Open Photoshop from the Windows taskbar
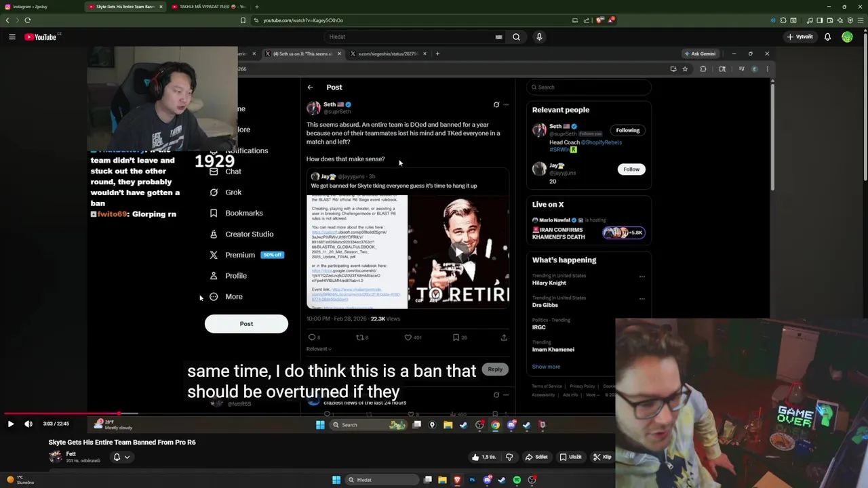Screen dimensions: 868x488 (x=472, y=480)
